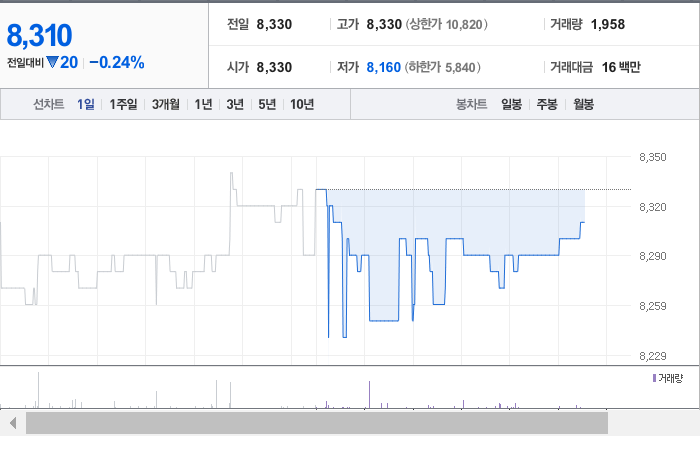The height and width of the screenshot is (450, 700).
Task: Click the 하한가 5,840 text
Action: tap(443, 67)
